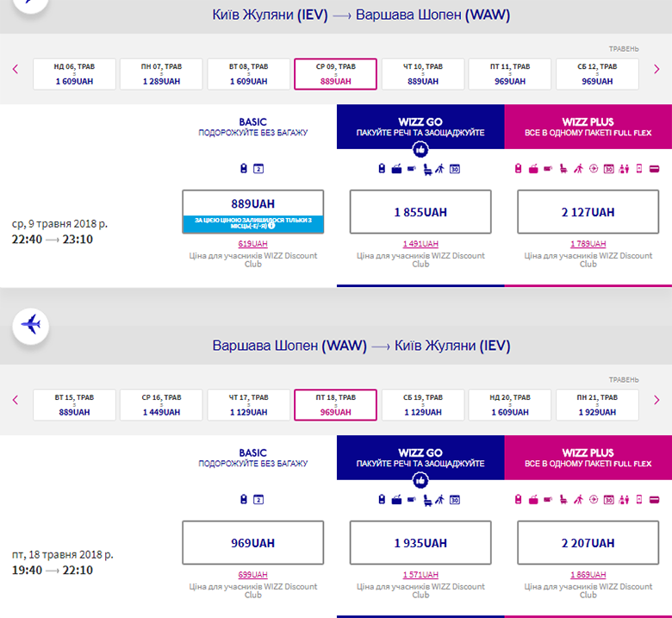Image resolution: width=672 pixels, height=618 pixels.
Task: Select the outbound WIZZ PLUS fare 2 127UAH
Action: [x=588, y=212]
